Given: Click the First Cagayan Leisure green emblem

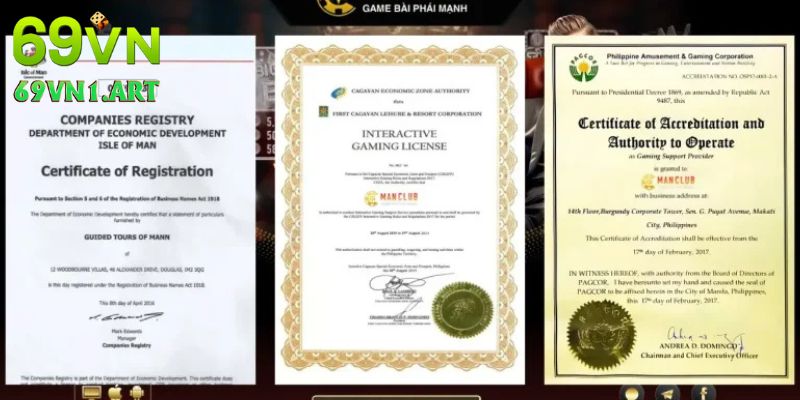Looking at the screenshot, I should tap(323, 112).
